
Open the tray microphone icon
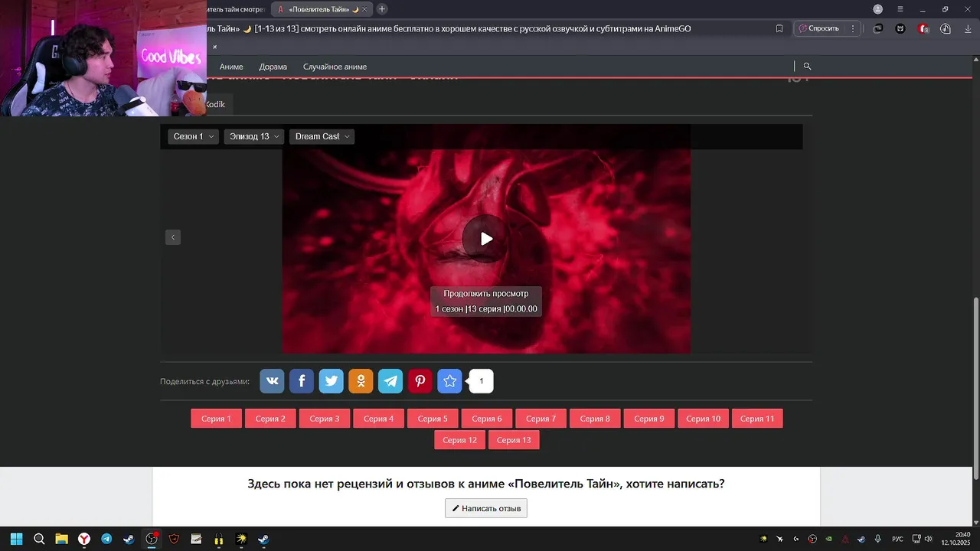point(878,539)
